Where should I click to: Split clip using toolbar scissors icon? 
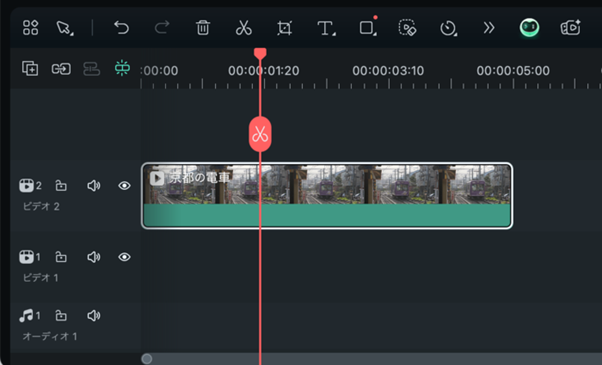(x=243, y=28)
